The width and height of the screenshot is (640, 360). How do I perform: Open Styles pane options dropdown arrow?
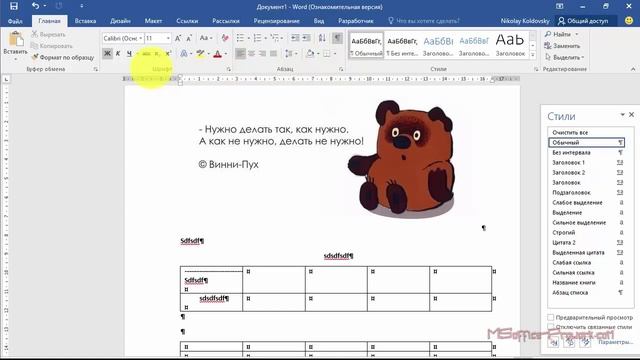click(622, 115)
